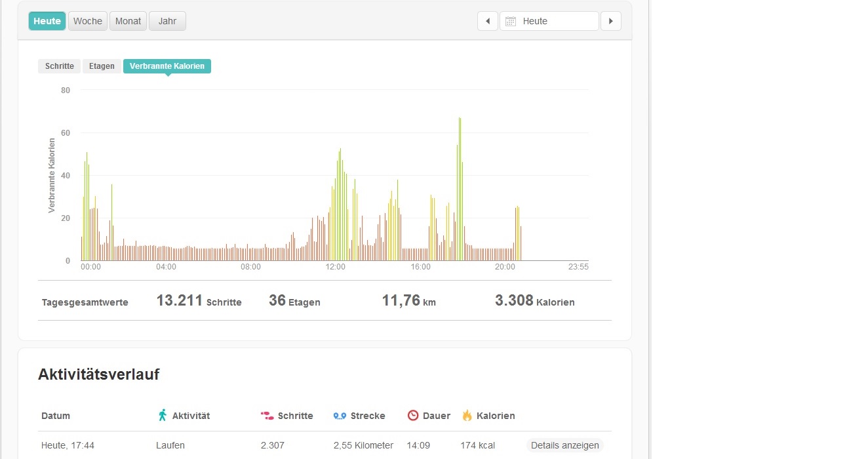Show the Etagen chart
This screenshot has width=868, height=459.
(102, 66)
